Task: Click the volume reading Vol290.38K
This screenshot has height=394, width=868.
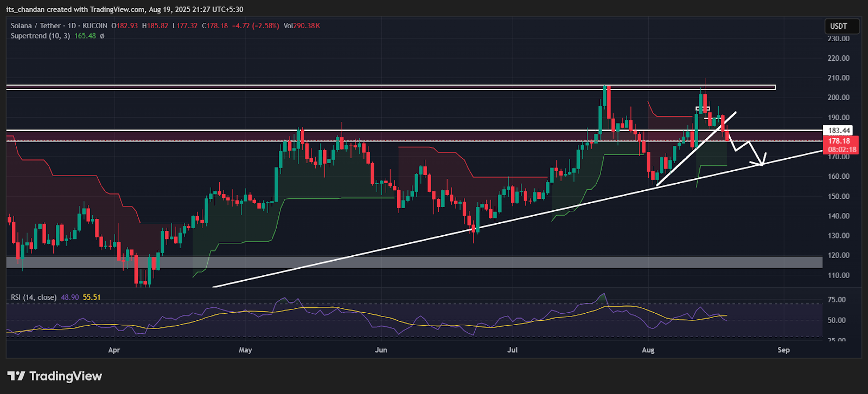Action: pyautogui.click(x=301, y=25)
